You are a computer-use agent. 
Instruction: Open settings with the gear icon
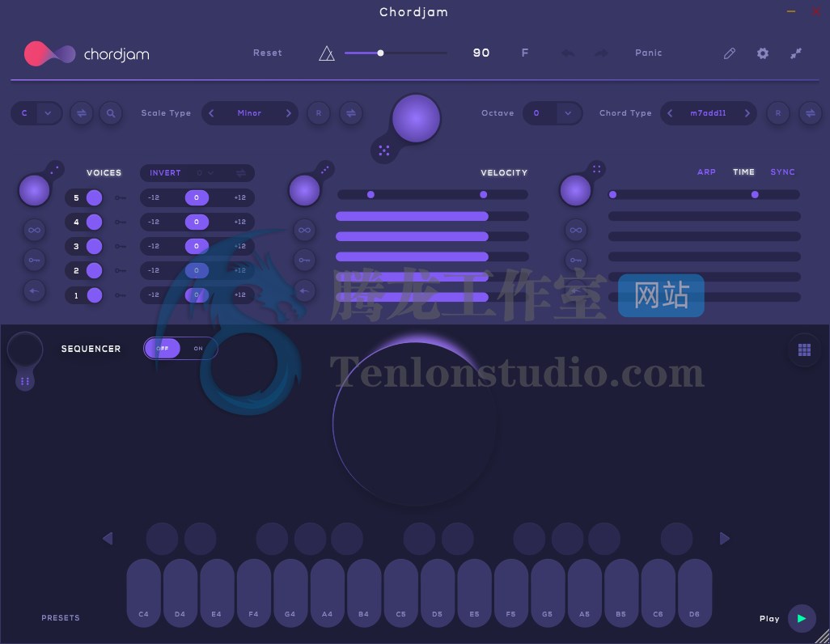click(x=762, y=53)
